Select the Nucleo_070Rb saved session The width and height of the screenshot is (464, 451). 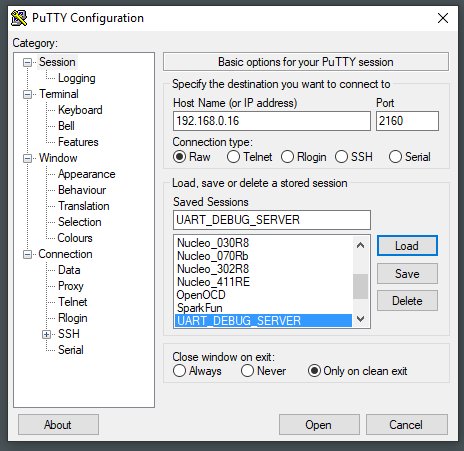(263, 256)
